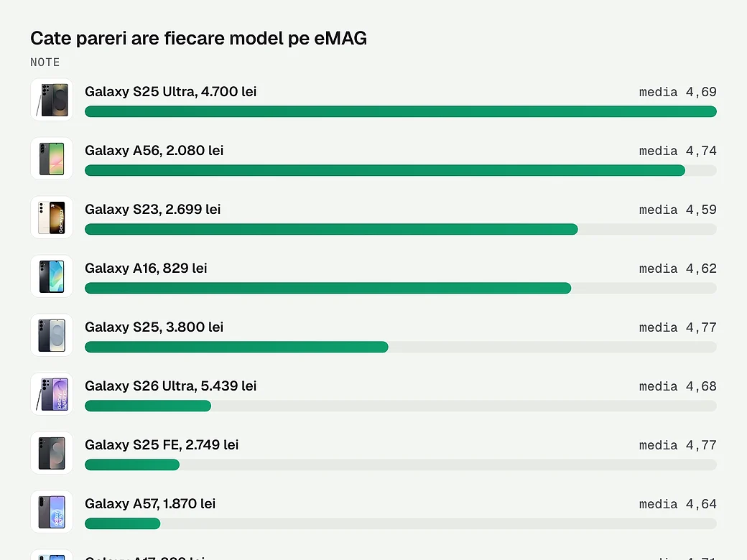This screenshot has width=747, height=560.
Task: Select the 'Galaxy A16, 829 lei' label
Action: pos(146,268)
